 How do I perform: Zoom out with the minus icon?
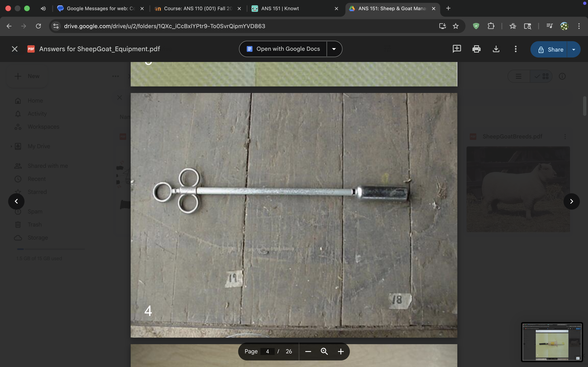pyautogui.click(x=308, y=352)
